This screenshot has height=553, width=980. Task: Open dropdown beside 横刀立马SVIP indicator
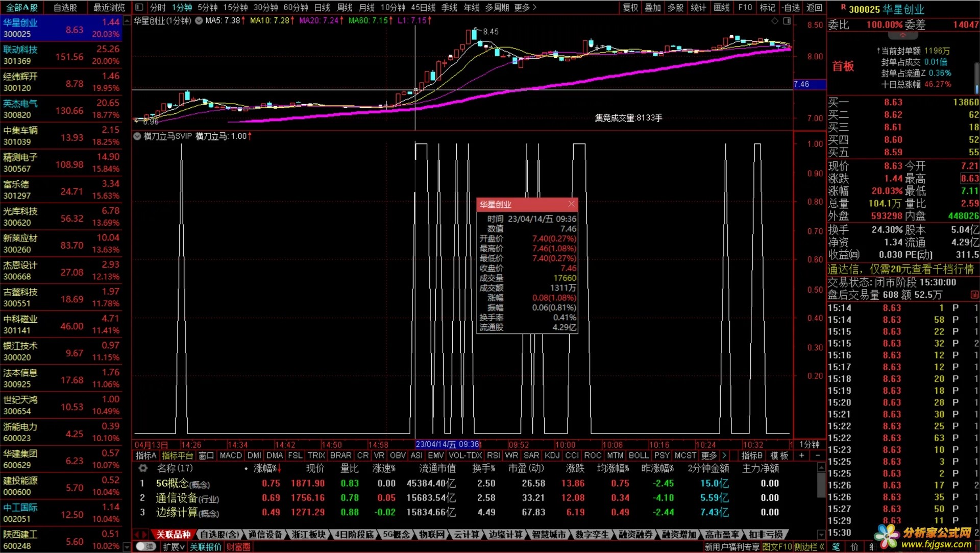tap(137, 136)
